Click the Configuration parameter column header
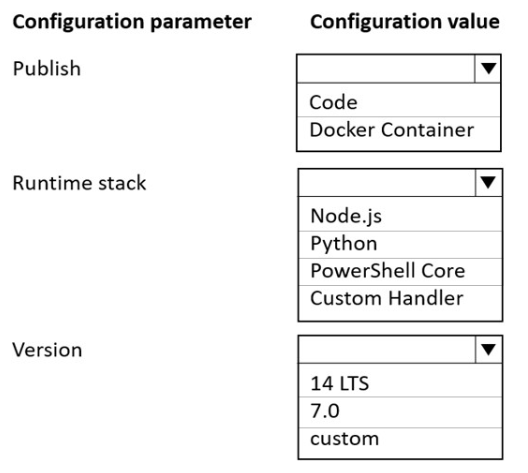The width and height of the screenshot is (528, 473). tap(132, 23)
